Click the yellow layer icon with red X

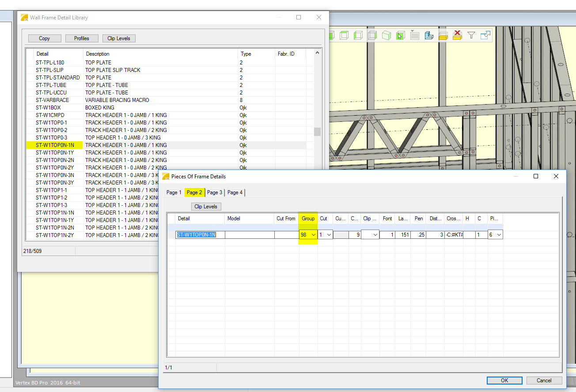click(x=457, y=35)
